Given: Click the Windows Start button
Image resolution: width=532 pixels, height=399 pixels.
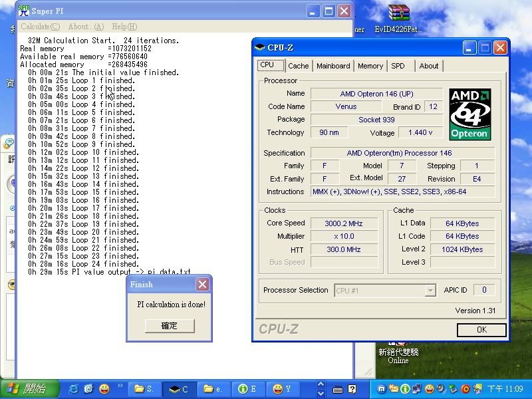Looking at the screenshot, I should [25, 388].
